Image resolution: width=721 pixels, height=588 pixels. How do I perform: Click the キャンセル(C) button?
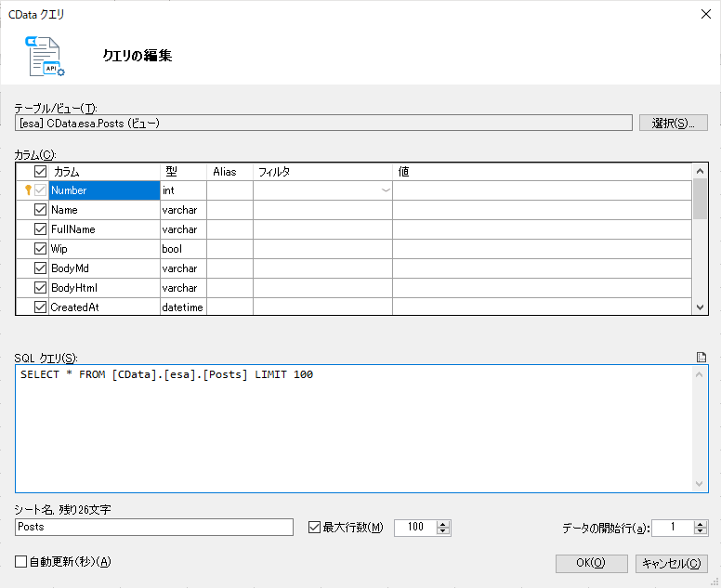[x=672, y=563]
